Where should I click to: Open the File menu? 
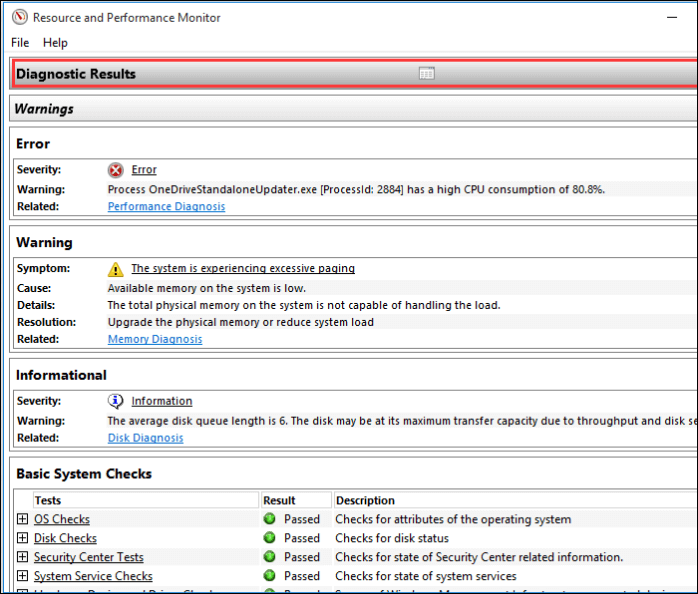[x=20, y=43]
